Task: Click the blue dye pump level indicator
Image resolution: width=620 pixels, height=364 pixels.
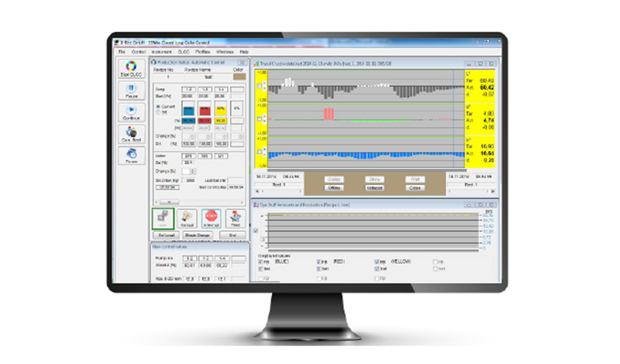Action: (x=188, y=108)
